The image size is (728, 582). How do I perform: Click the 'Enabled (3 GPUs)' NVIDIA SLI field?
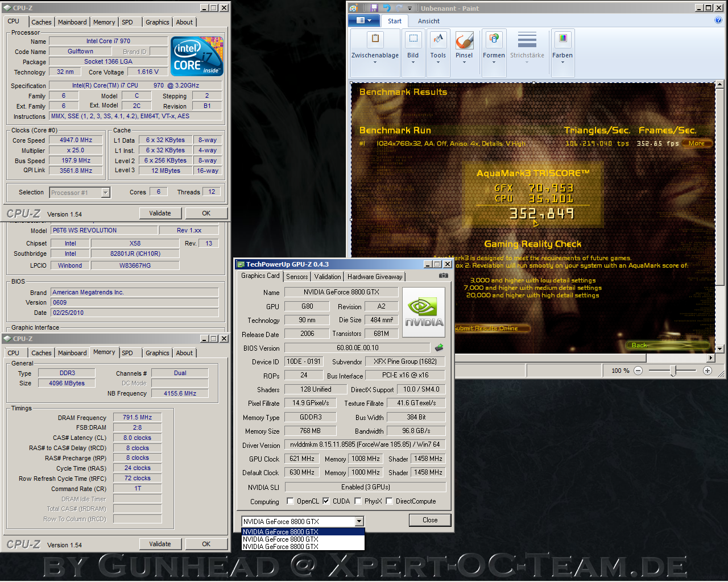pyautogui.click(x=365, y=487)
